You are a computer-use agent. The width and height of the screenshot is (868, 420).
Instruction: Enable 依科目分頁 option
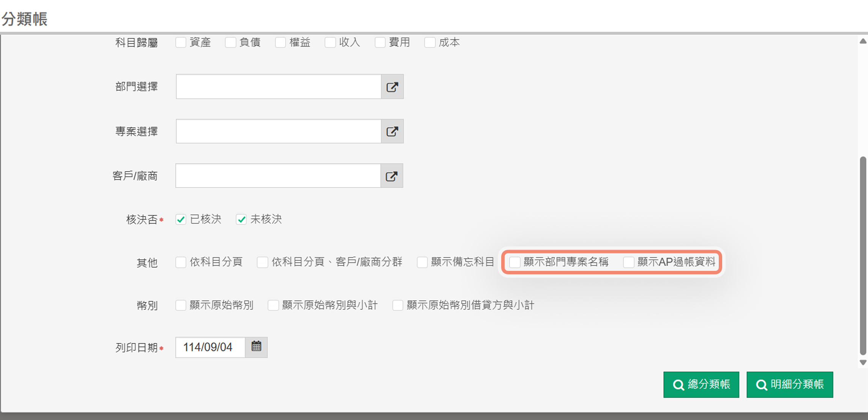point(181,262)
